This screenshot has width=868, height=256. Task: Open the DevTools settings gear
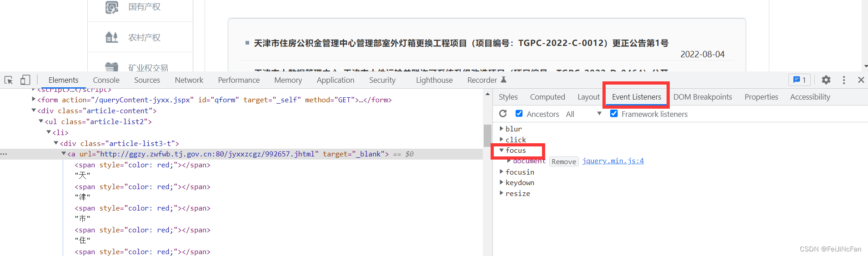coord(826,80)
